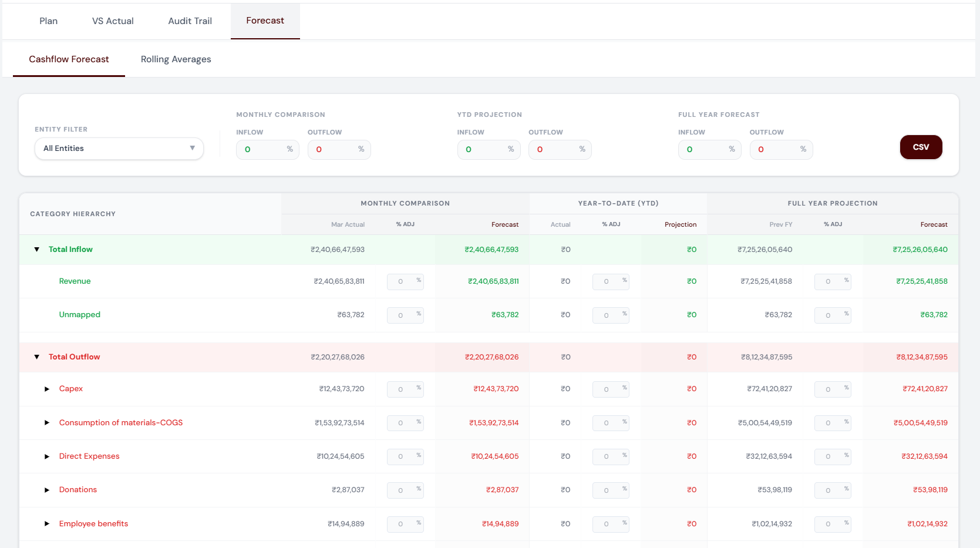Expand the Donations category
This screenshot has width=980, height=548.
(x=47, y=490)
